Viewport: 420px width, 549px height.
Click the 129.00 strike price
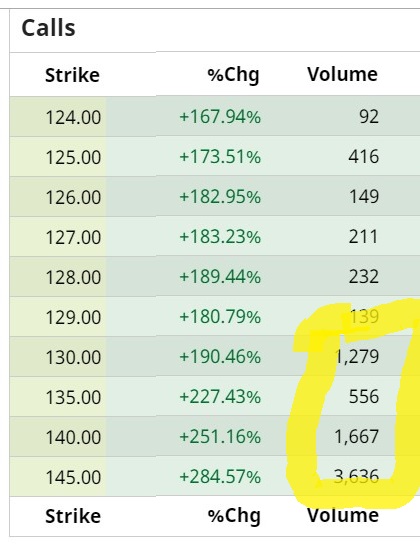click(x=73, y=317)
